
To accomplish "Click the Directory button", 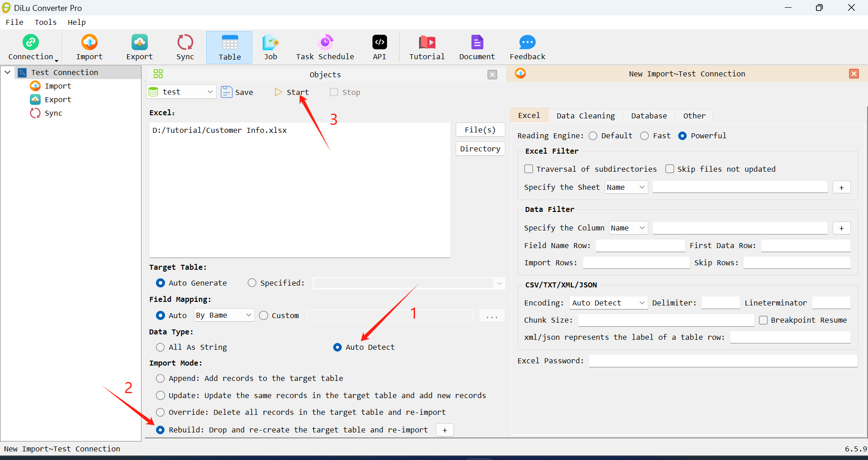I will point(480,149).
